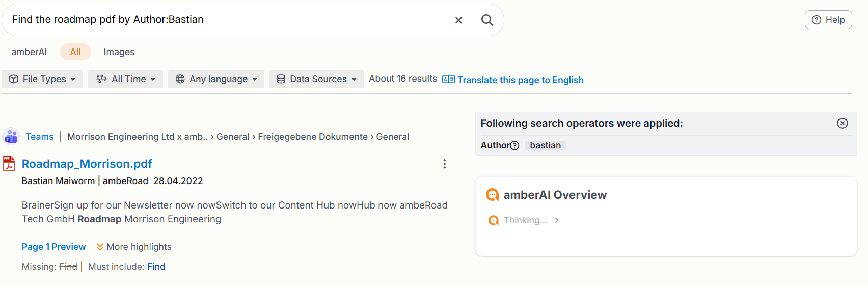Click the About 16 results text
Screen dimensions: 868x286
click(x=403, y=79)
